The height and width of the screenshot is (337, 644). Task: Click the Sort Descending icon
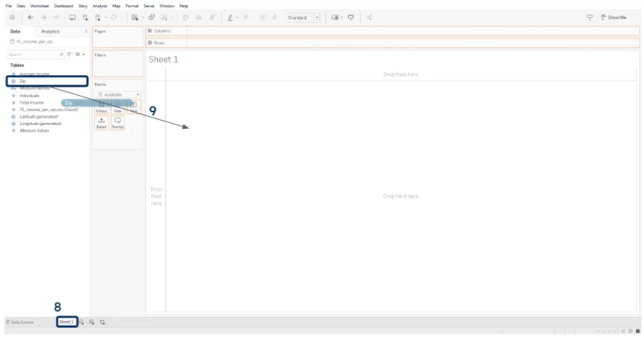click(x=212, y=17)
